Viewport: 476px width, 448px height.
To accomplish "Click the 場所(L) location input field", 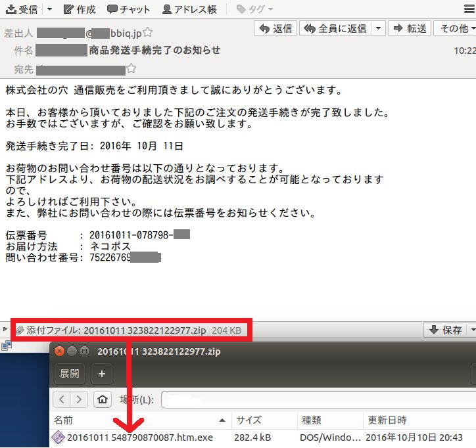I will [x=318, y=400].
